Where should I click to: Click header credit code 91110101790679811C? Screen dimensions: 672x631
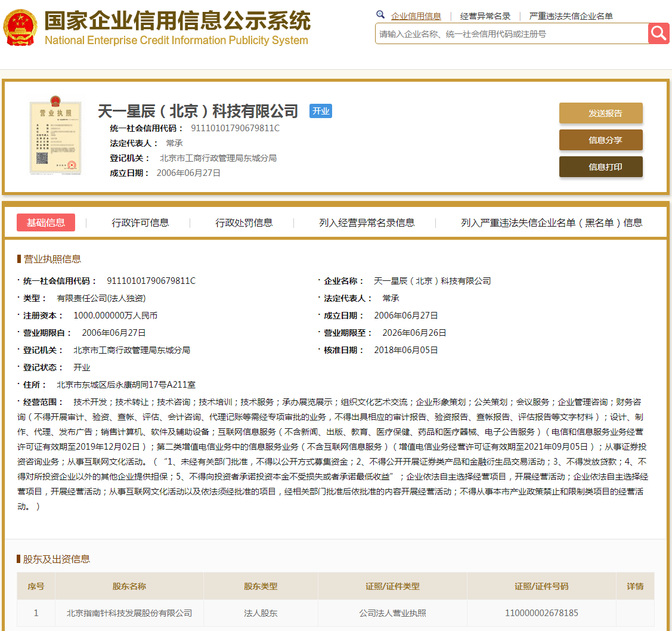pyautogui.click(x=235, y=128)
